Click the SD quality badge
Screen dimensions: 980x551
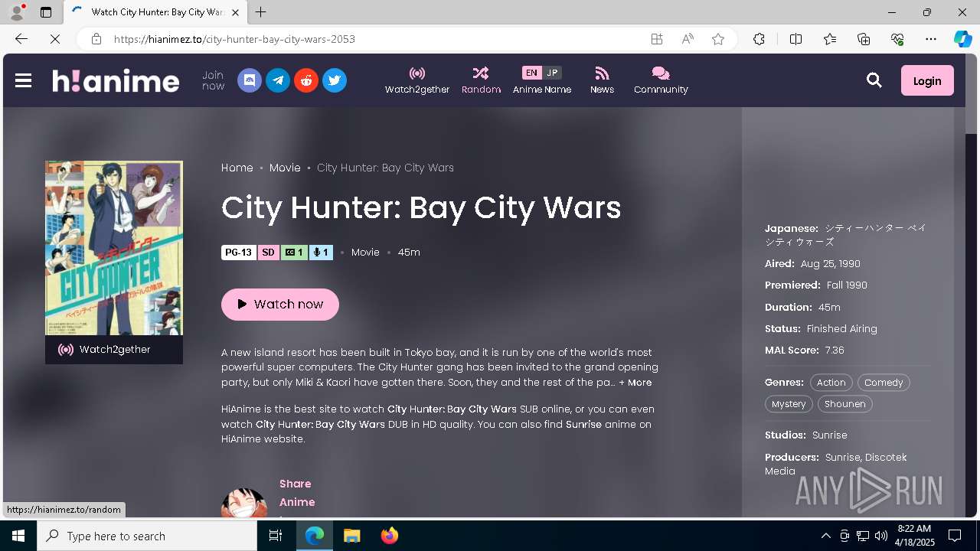coord(268,253)
